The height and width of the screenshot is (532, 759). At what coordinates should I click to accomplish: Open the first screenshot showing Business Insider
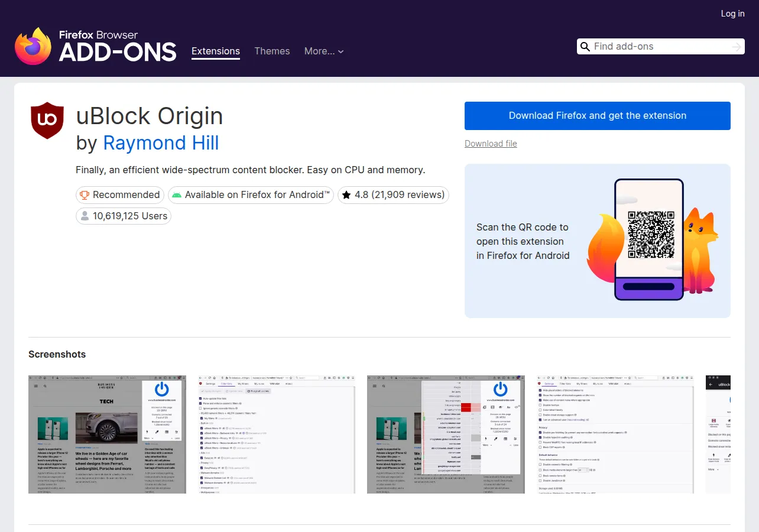pyautogui.click(x=107, y=434)
